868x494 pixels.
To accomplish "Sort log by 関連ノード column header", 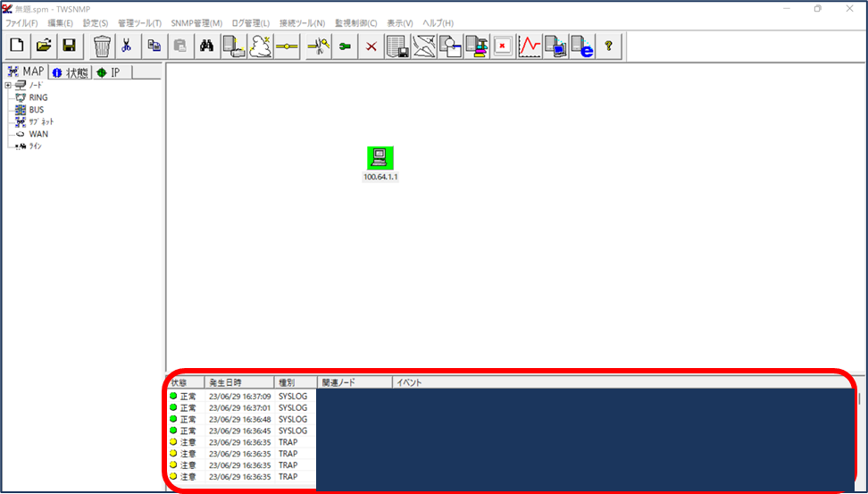I will [x=355, y=382].
